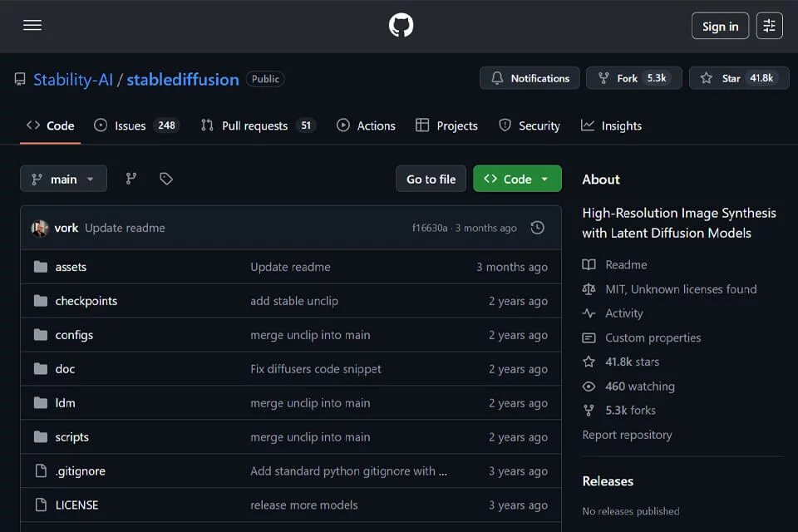Viewport: 798px width, 532px height.
Task: Expand the green Code dropdown
Action: tap(517, 179)
